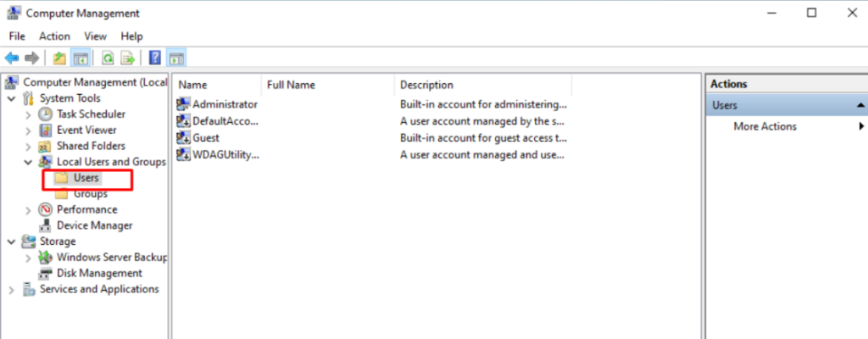This screenshot has width=868, height=339.
Task: Click the Export List toolbar icon
Action: pyautogui.click(x=128, y=58)
